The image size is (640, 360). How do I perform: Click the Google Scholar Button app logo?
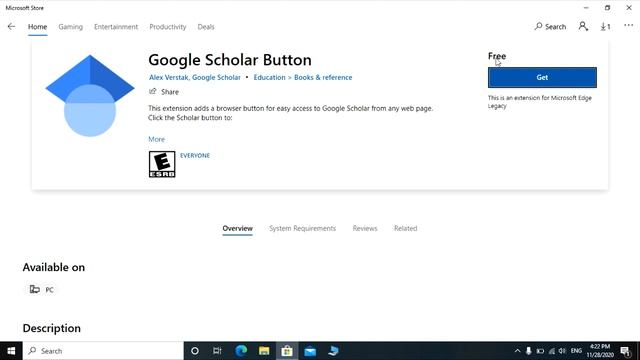[x=90, y=96]
